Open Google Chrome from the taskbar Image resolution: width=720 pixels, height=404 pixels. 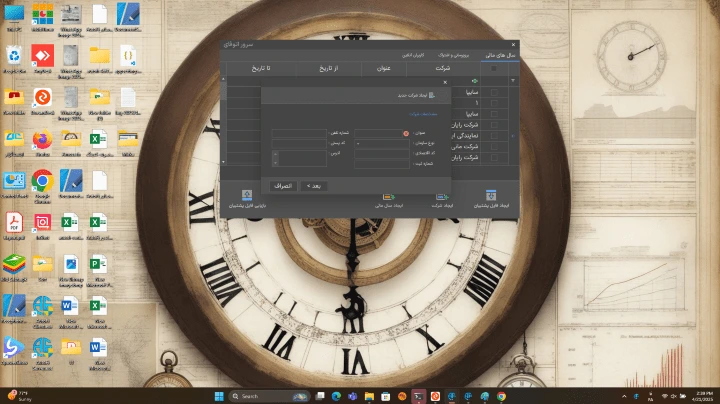pos(501,396)
